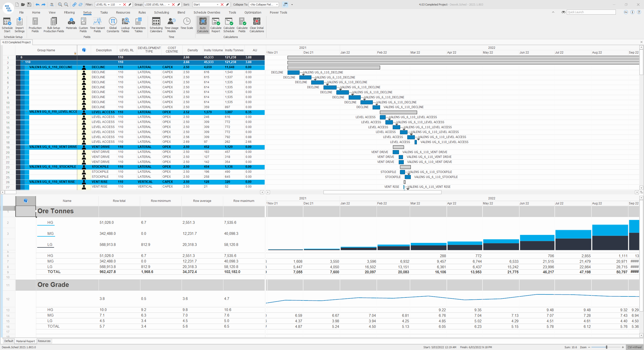Click the Redo arrow
The width and height of the screenshot is (644, 350).
tap(44, 5)
